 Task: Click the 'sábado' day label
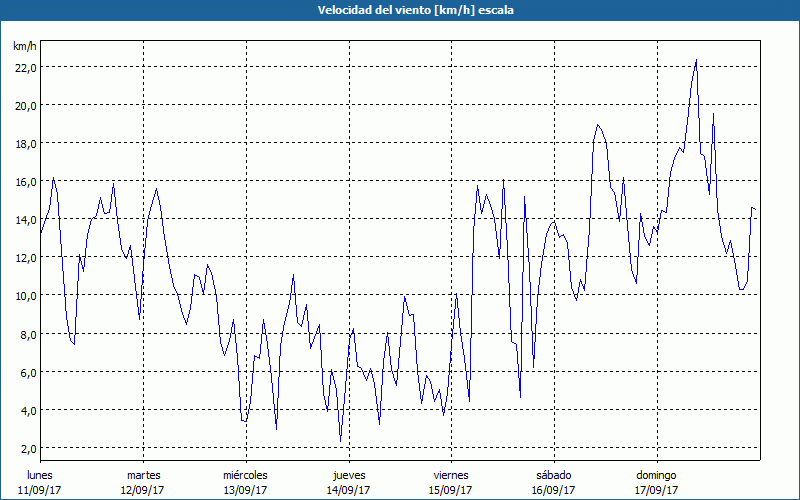(x=553, y=474)
